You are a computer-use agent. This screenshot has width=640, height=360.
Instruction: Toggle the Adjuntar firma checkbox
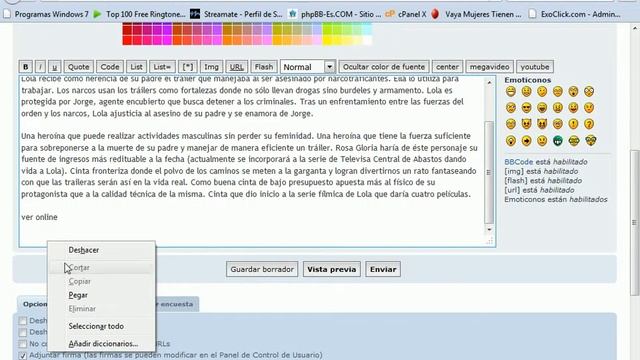23,356
